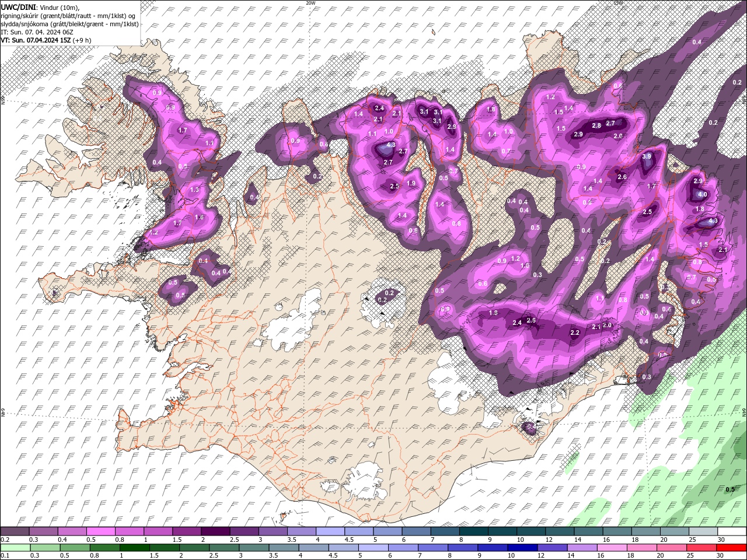The image size is (747, 560).
Task: Click the 2.6 value just southwest of 3.9
Action: pos(622,177)
